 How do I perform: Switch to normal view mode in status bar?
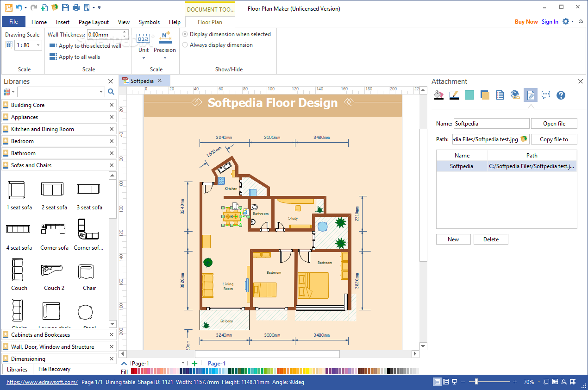tap(438, 382)
